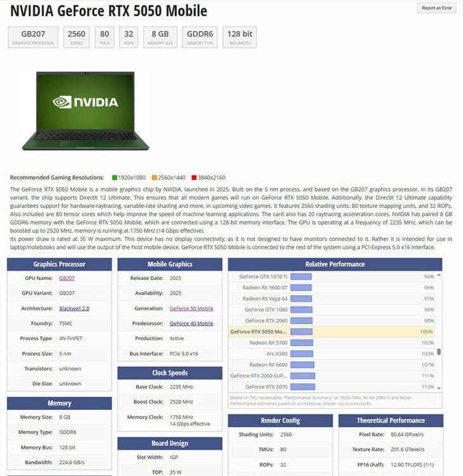The width and height of the screenshot is (463, 476).
Task: Select GeForce GTX 1070 Ti performance row
Action: 332,277
